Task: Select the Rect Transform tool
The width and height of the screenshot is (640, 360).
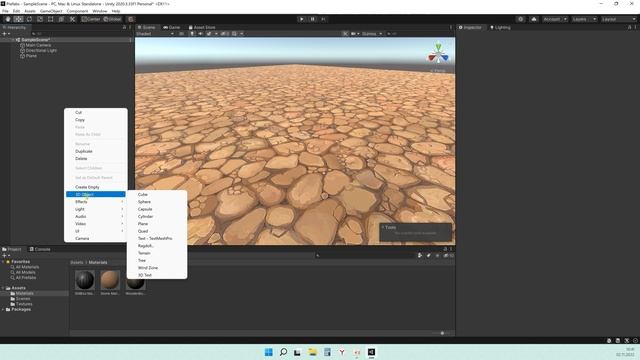Action: 51,19
